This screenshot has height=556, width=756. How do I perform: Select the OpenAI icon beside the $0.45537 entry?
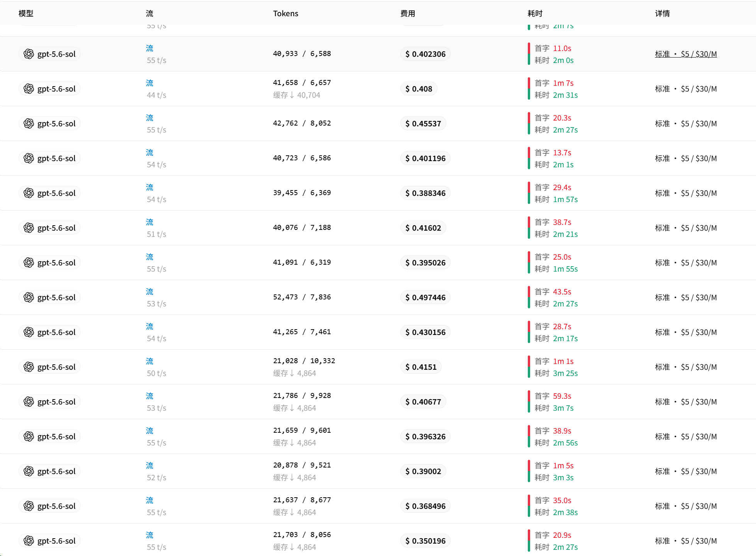click(x=29, y=124)
